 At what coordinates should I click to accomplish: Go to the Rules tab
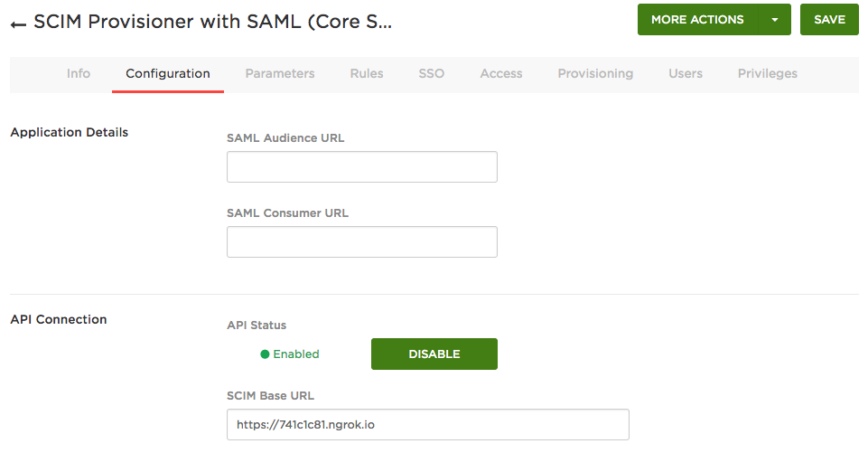tap(367, 74)
